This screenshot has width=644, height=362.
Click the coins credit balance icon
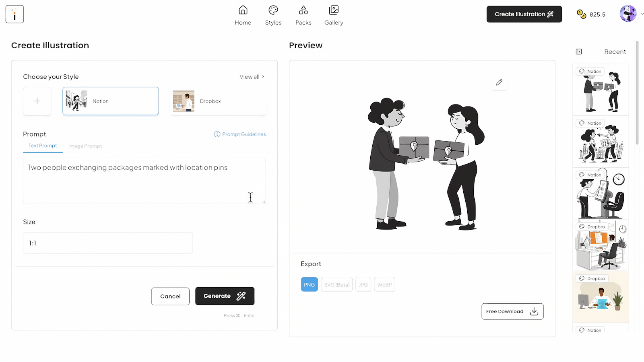coord(581,14)
